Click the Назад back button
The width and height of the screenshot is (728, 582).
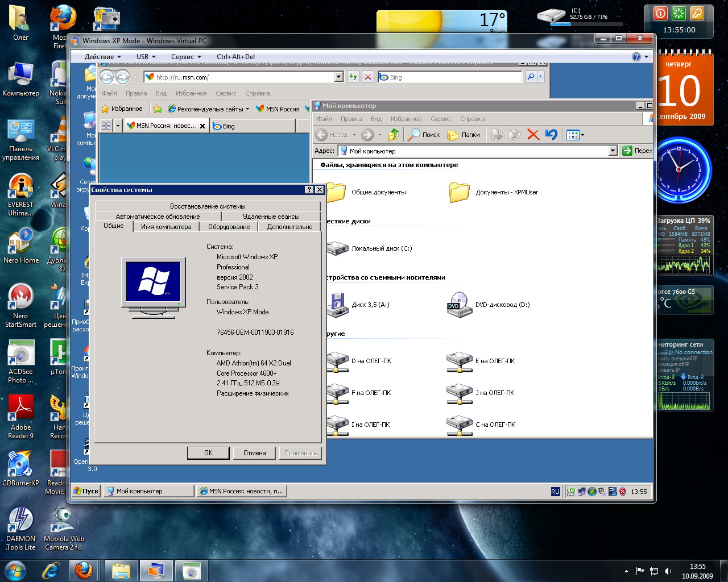pos(333,135)
